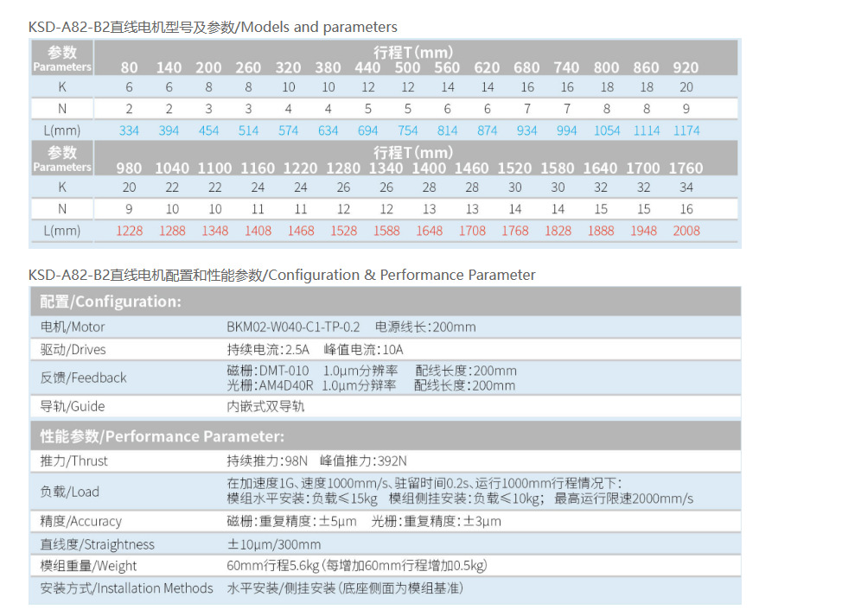Click the stroke column header '500'
The width and height of the screenshot is (842, 616).
click(407, 67)
